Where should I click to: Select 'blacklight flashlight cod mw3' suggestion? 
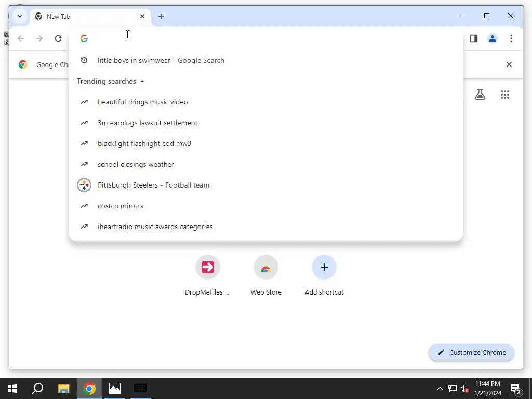pos(266,143)
